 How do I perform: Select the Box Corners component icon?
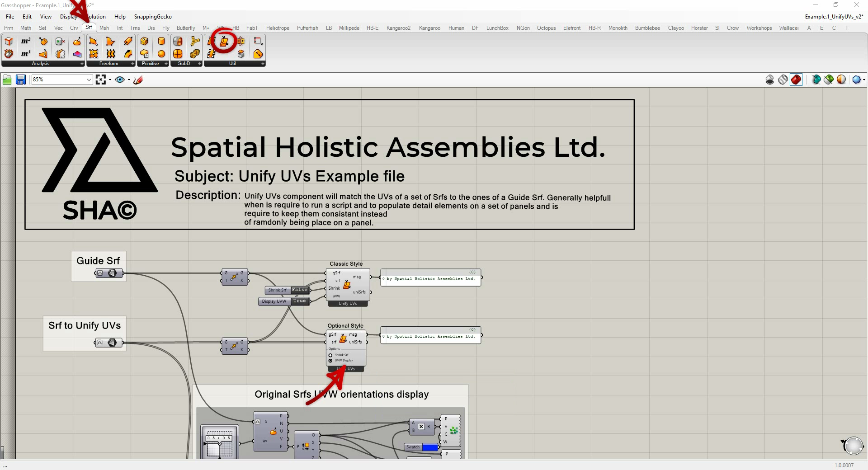coord(9,42)
